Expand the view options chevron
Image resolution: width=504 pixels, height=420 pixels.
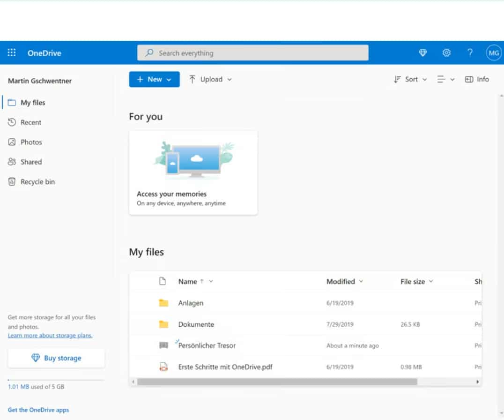click(x=452, y=79)
